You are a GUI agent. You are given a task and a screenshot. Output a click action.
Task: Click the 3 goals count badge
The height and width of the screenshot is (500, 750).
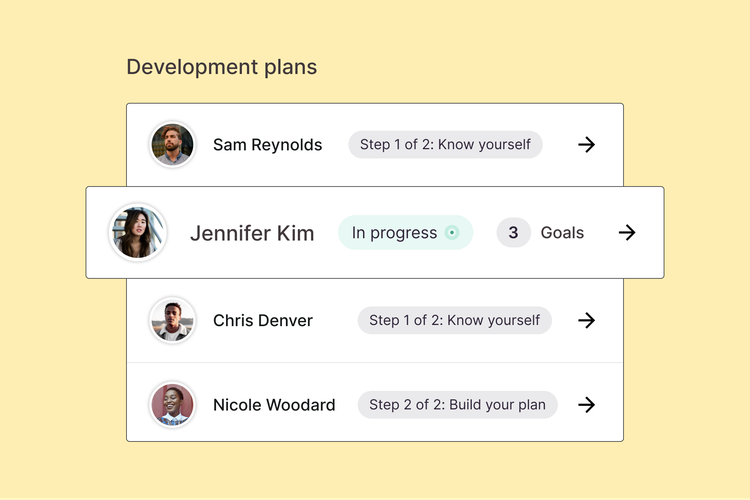pos(513,233)
